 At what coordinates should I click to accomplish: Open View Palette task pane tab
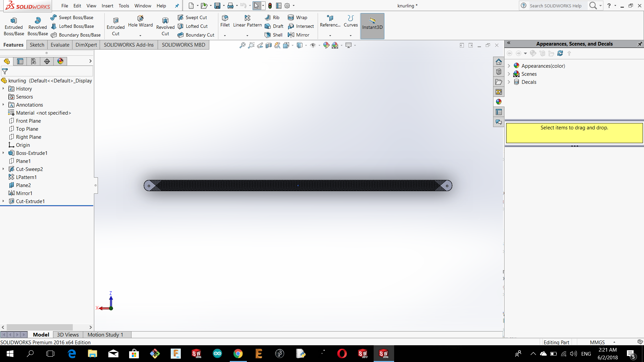click(x=499, y=92)
